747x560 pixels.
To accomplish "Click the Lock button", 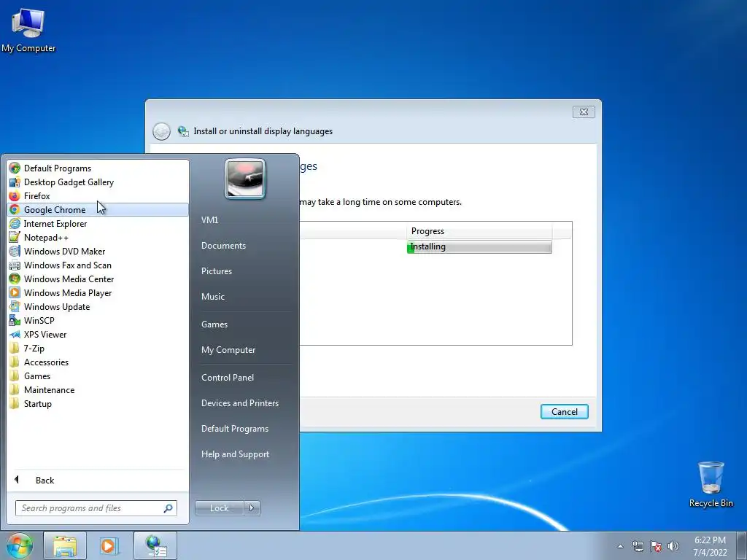I will [x=219, y=508].
